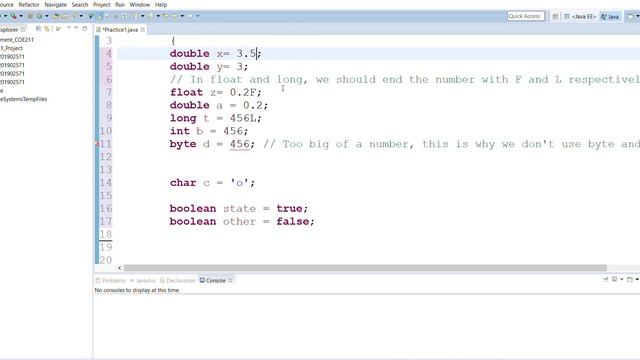This screenshot has height=360, width=640.
Task: Click the Display Selected Console icon
Action: pyautogui.click(x=614, y=279)
